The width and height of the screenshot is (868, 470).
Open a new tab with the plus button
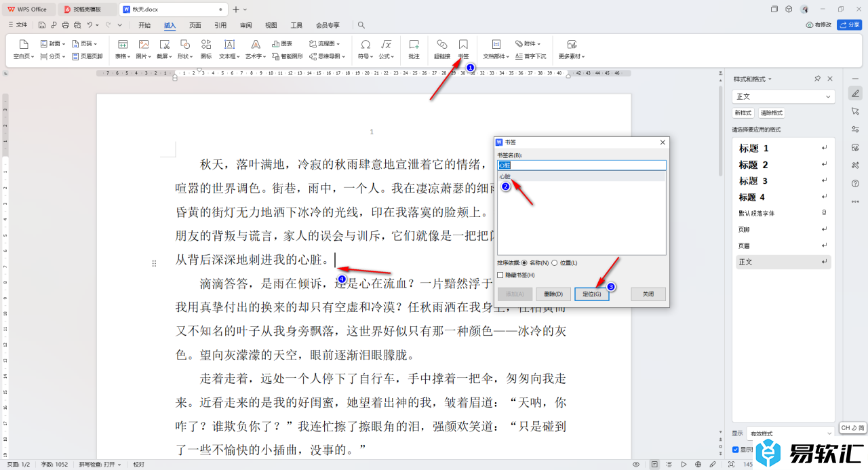236,9
